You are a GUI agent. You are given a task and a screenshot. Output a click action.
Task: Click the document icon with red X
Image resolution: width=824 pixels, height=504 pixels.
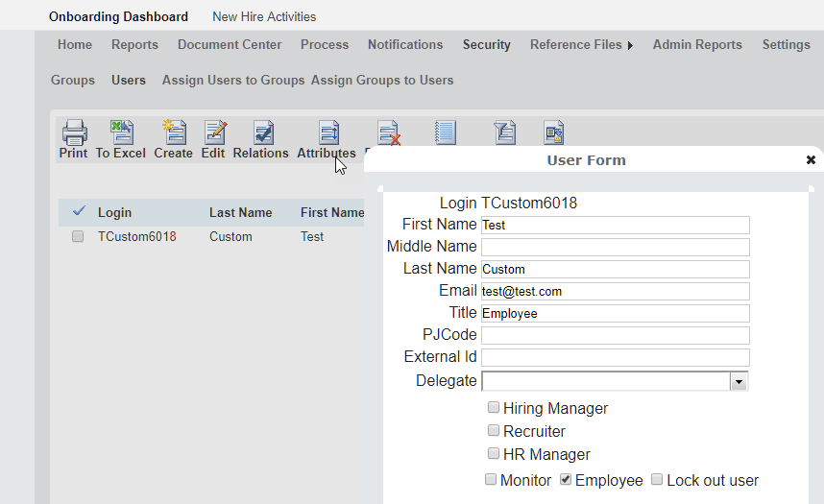click(388, 132)
